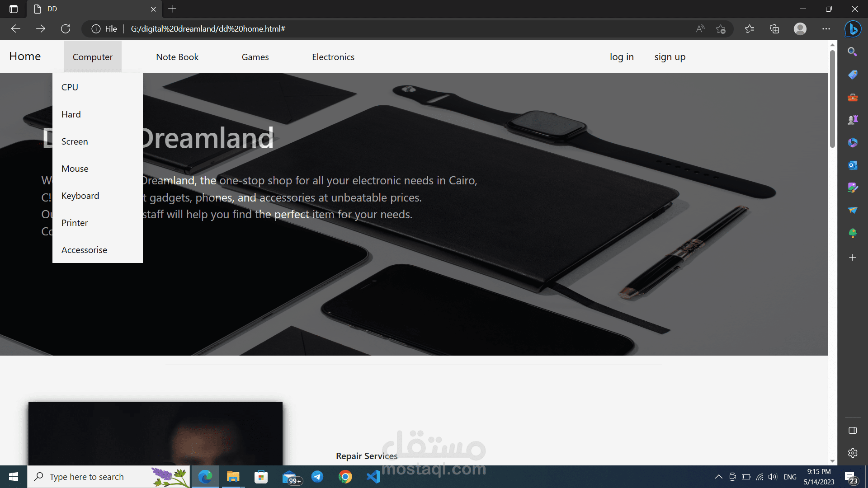The height and width of the screenshot is (488, 868).
Task: Open the Search tool in the sidebar
Action: 853,52
